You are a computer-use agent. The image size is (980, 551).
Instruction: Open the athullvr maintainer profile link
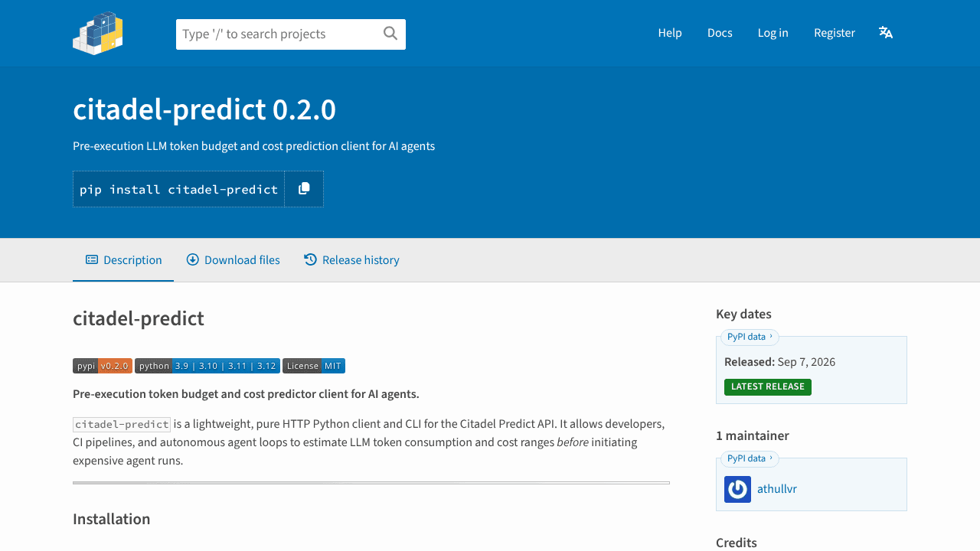(x=777, y=489)
